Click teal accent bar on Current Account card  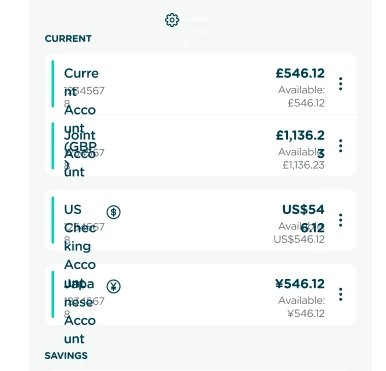tap(53, 84)
